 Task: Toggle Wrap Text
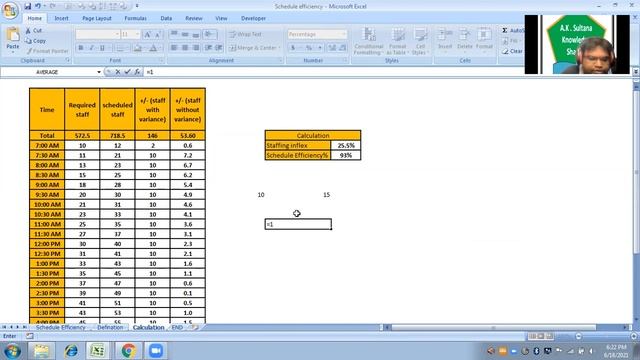[245, 34]
